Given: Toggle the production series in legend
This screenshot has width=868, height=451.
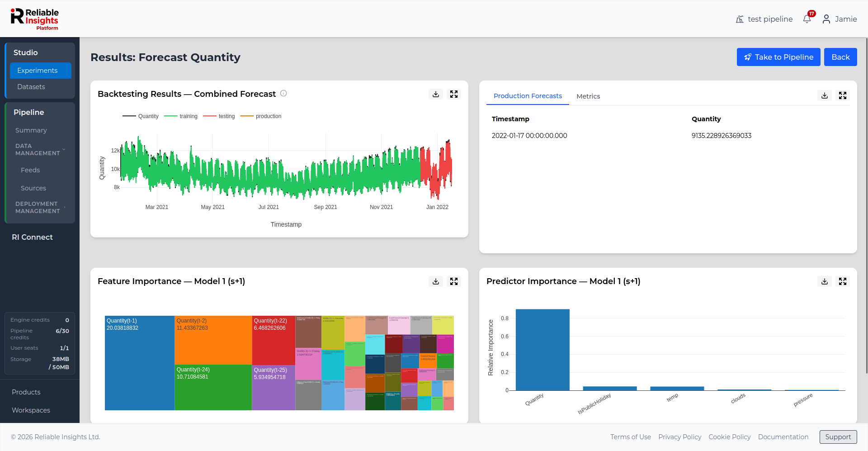Looking at the screenshot, I should (261, 116).
